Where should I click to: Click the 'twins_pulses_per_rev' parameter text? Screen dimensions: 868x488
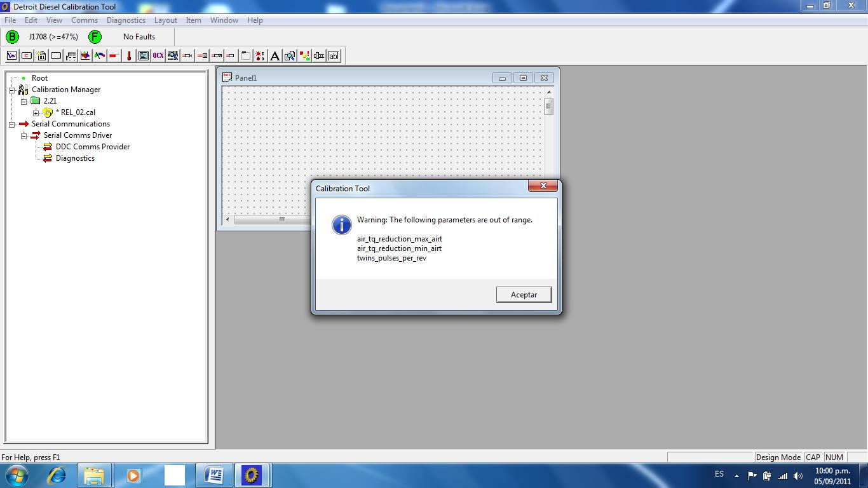pos(391,258)
